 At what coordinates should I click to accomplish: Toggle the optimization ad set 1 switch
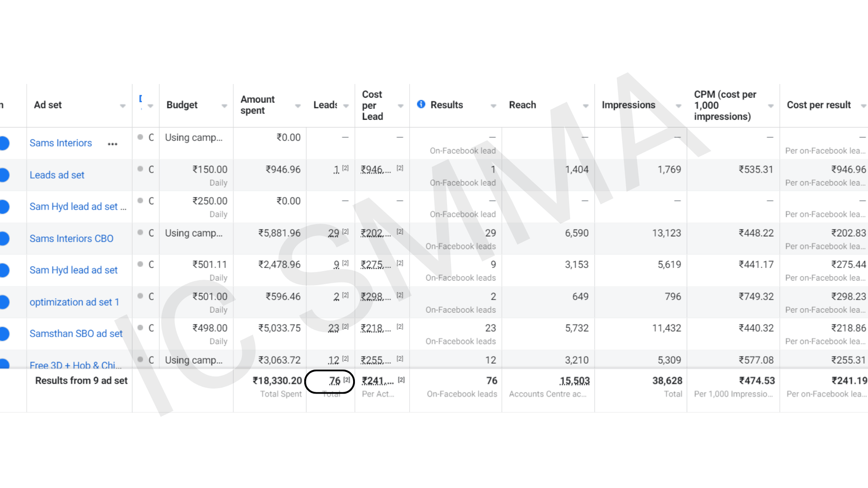pyautogui.click(x=4, y=302)
